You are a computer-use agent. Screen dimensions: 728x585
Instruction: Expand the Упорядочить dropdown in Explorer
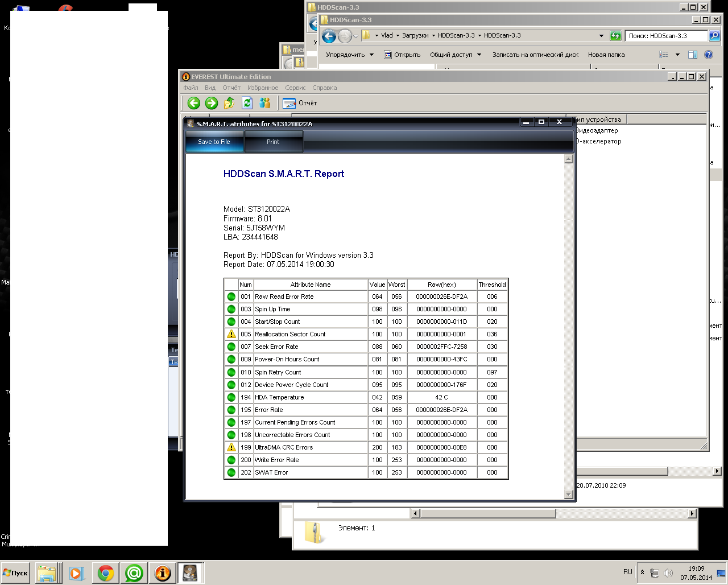point(350,55)
